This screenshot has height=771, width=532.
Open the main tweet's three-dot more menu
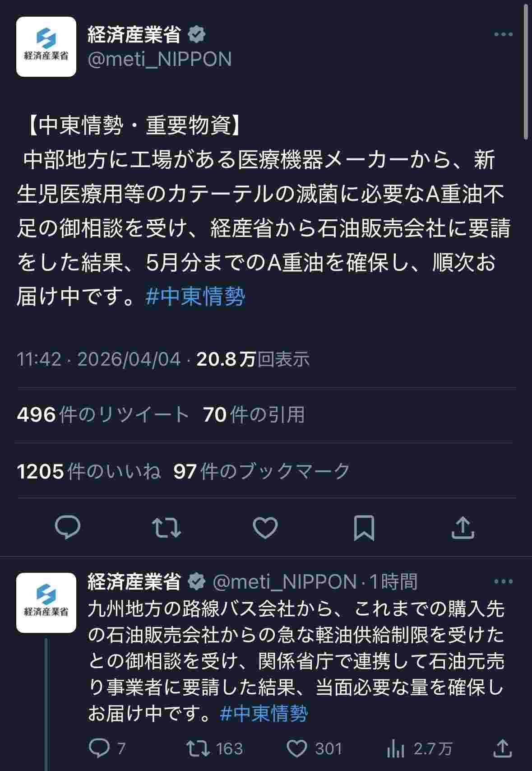click(x=503, y=34)
